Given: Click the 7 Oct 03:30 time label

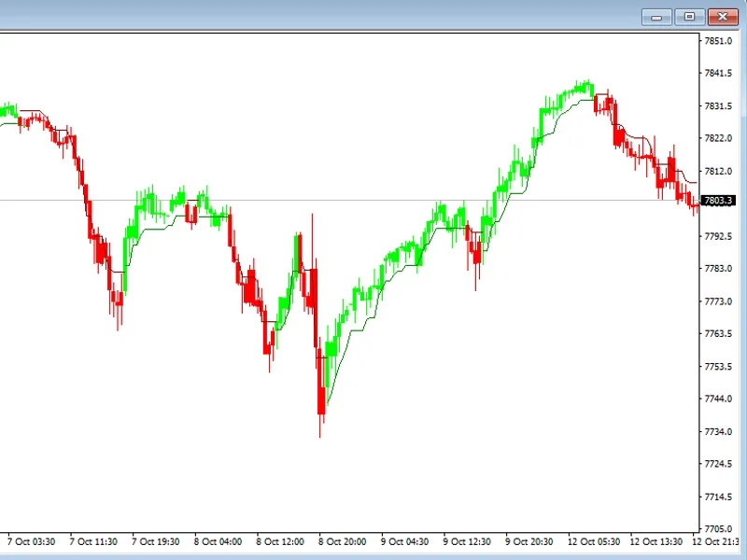Looking at the screenshot, I should (32, 542).
